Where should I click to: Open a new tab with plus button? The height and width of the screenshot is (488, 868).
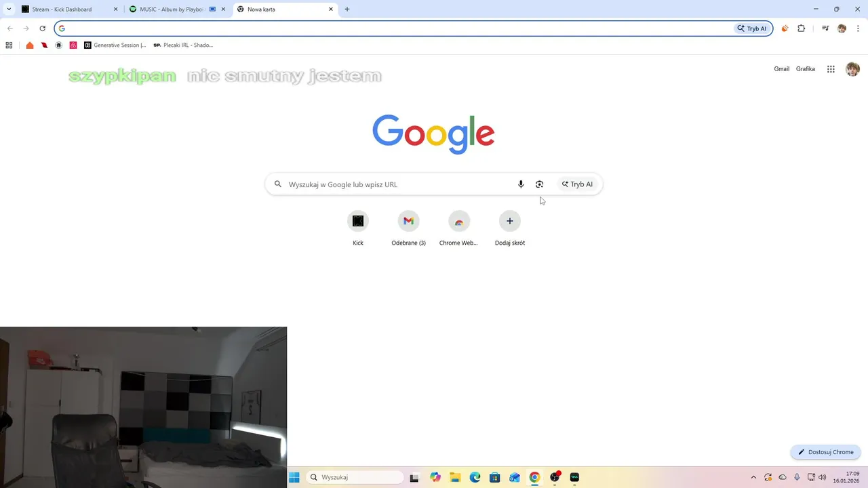point(347,9)
